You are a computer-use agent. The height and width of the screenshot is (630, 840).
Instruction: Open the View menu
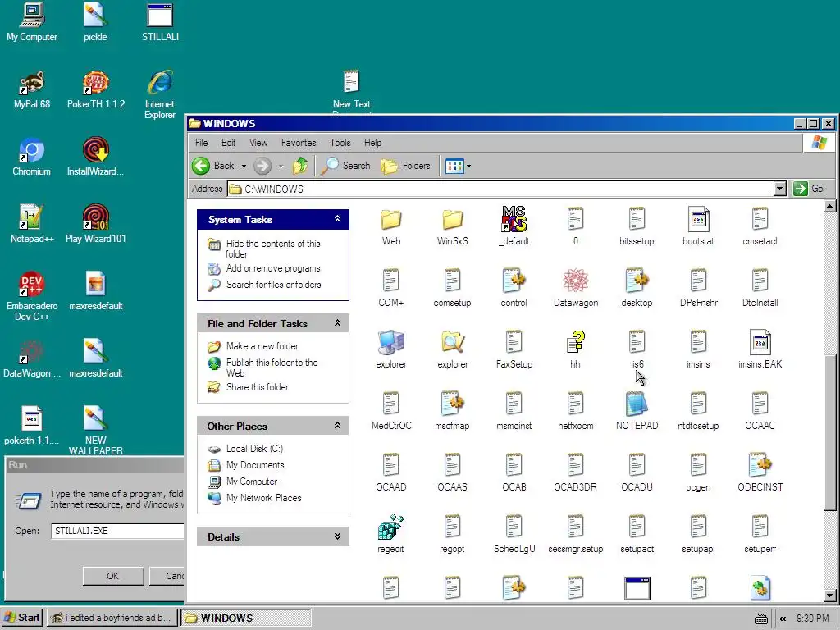pos(258,143)
